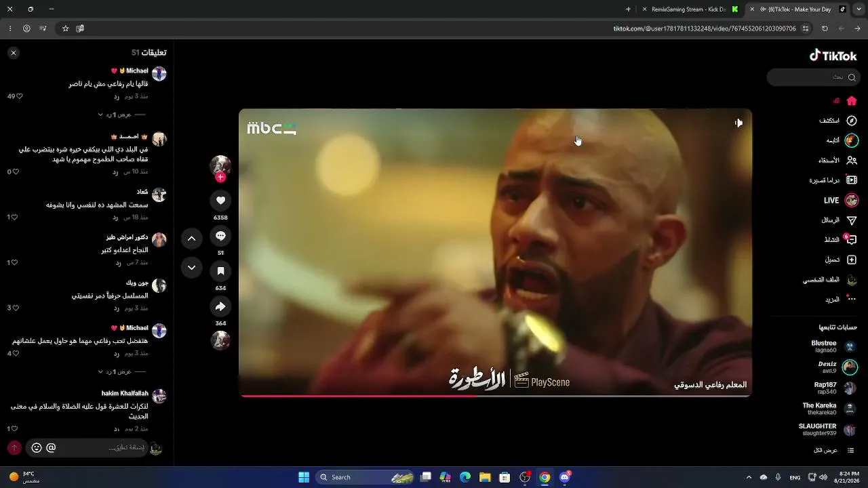
Task: Open the Friends icon in sidebar
Action: (x=852, y=161)
